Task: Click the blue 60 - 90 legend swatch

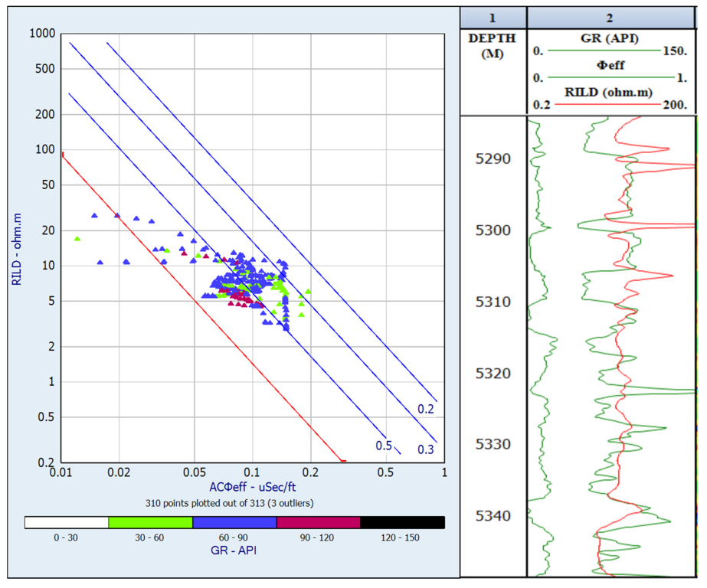Action: click(x=234, y=522)
